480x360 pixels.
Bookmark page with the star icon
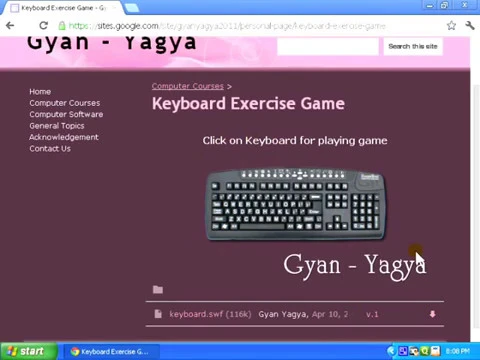click(451, 25)
